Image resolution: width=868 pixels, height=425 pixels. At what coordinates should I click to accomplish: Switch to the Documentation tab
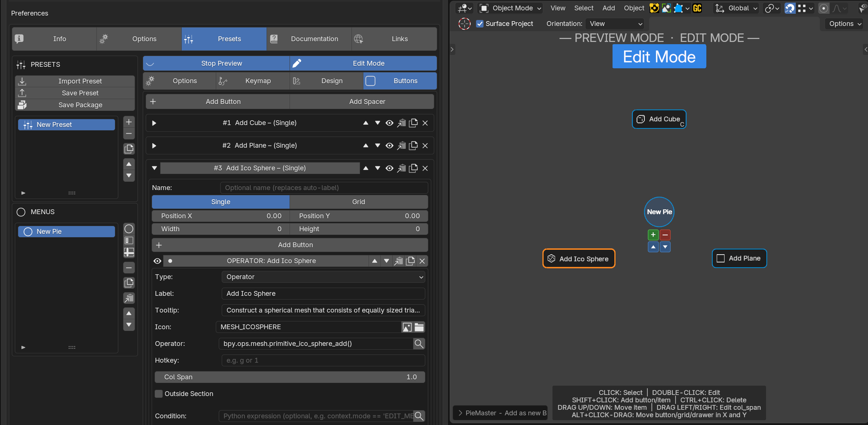pyautogui.click(x=309, y=39)
